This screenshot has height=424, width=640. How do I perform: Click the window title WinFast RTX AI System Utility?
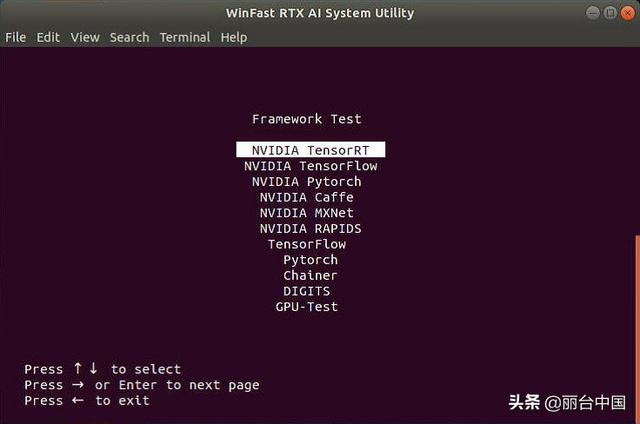[320, 13]
